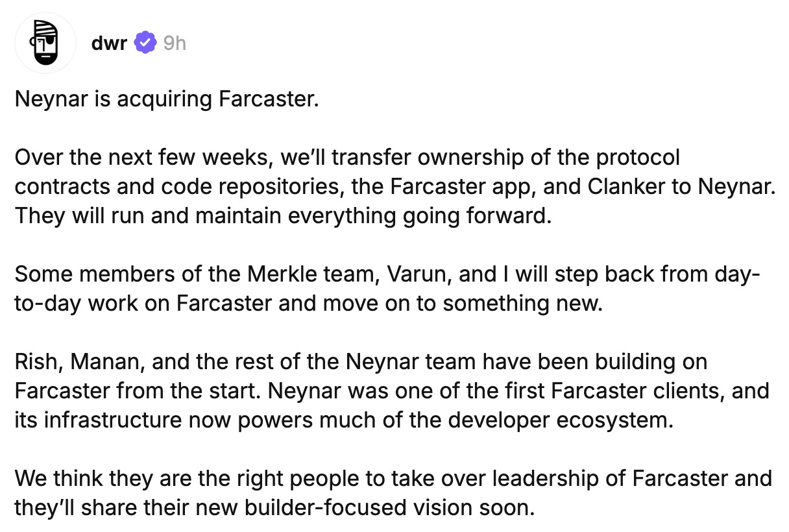Click the purple verified badge
Screen dimensions: 789x532
(x=144, y=43)
